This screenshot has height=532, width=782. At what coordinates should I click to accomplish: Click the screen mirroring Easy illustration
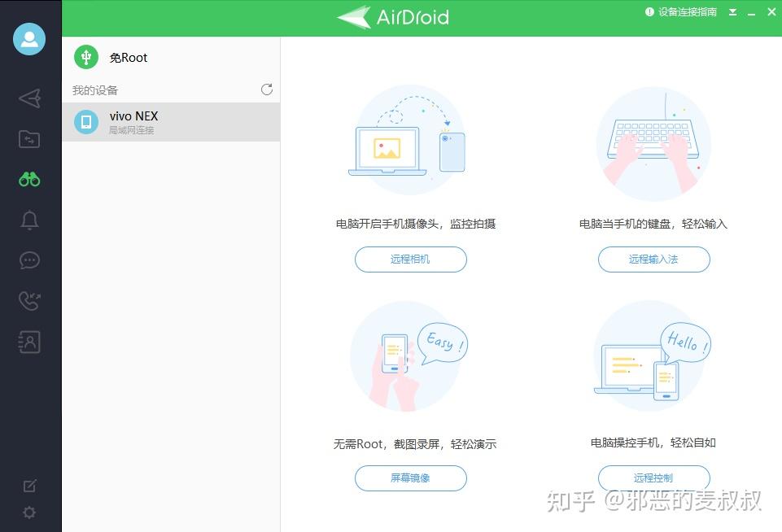(409, 356)
